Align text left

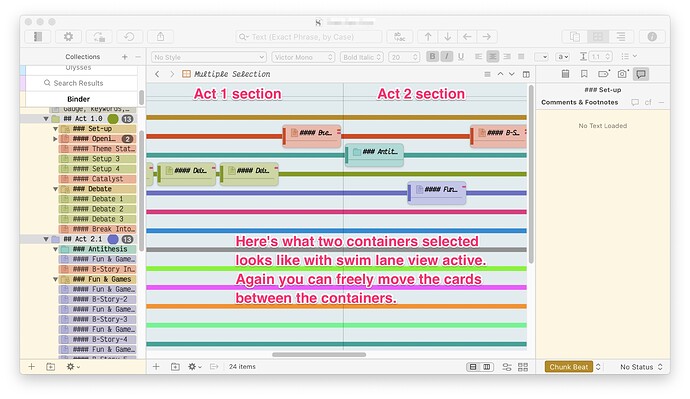coord(479,56)
